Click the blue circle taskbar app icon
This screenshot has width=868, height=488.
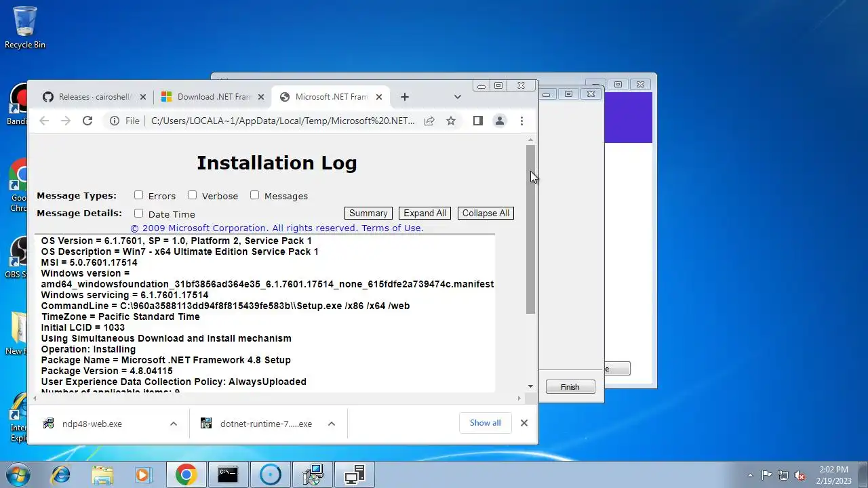270,475
